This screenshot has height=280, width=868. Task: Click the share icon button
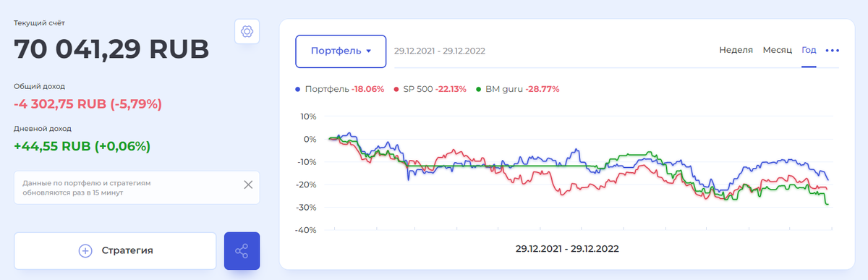click(242, 251)
